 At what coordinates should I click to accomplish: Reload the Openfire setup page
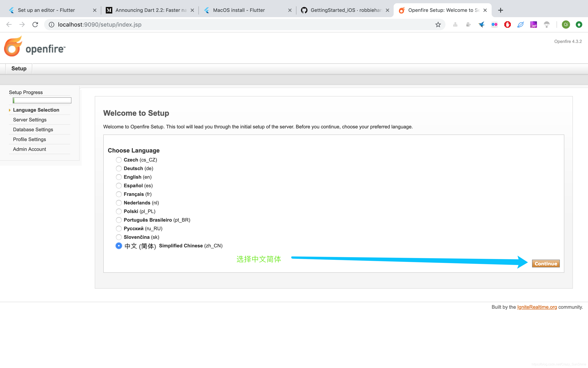[35, 25]
